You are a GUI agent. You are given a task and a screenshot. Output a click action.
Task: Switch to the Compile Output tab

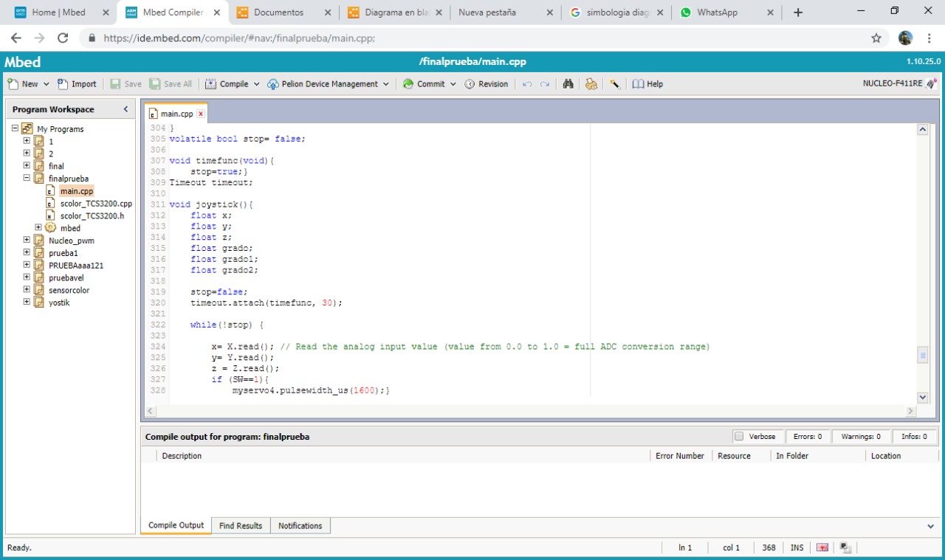click(176, 525)
